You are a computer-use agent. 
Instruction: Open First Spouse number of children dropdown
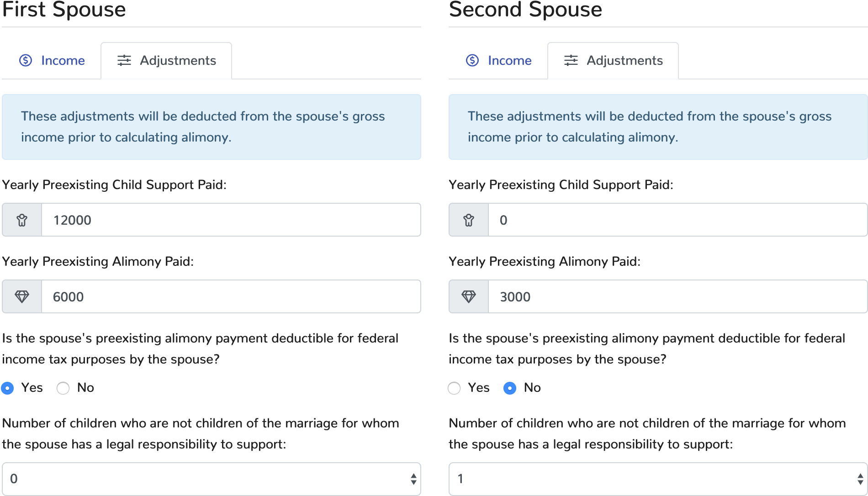[x=211, y=479]
